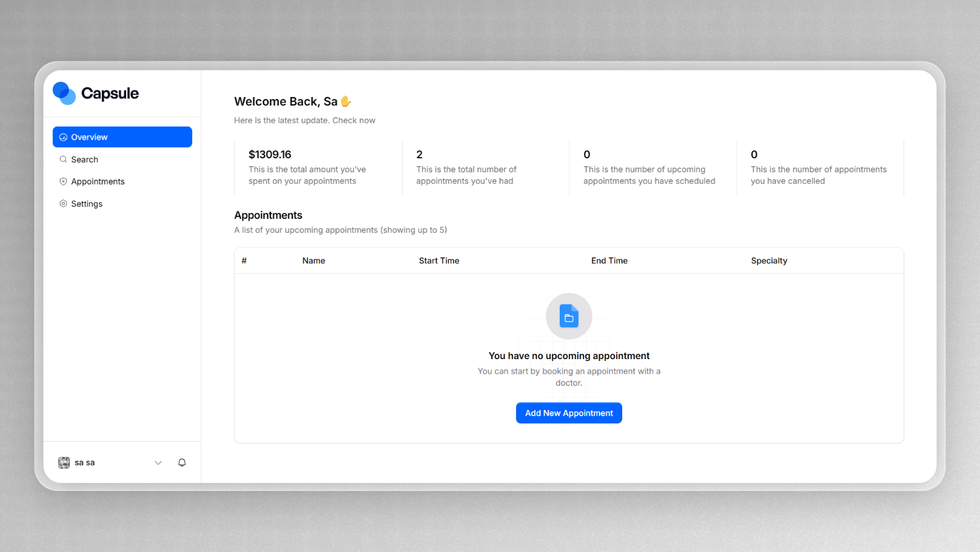Click the Start Time column header
Image resolution: width=980 pixels, height=552 pixels.
pos(439,261)
